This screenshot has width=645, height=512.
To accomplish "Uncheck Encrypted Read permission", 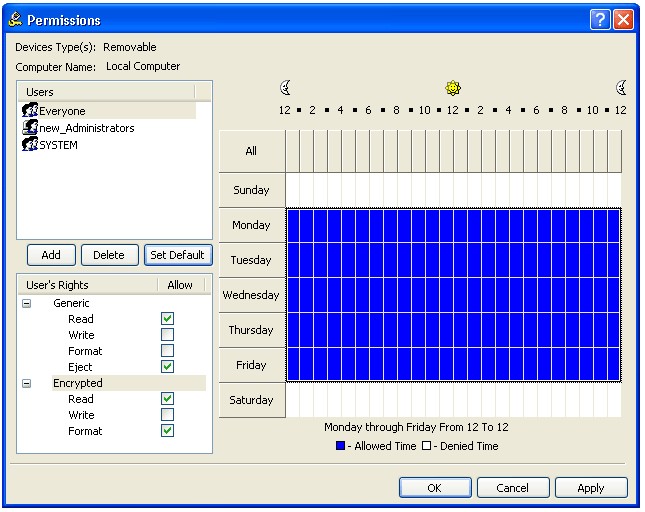I will pos(167,398).
